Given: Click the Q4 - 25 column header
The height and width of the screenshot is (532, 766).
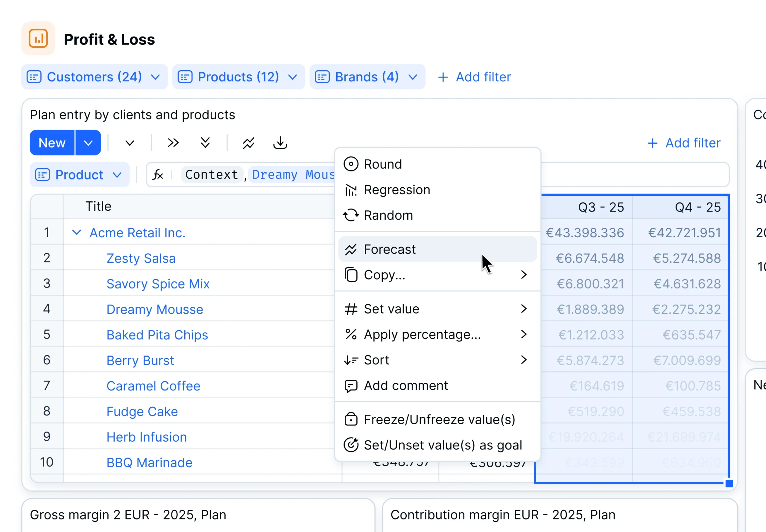Looking at the screenshot, I should tap(697, 207).
